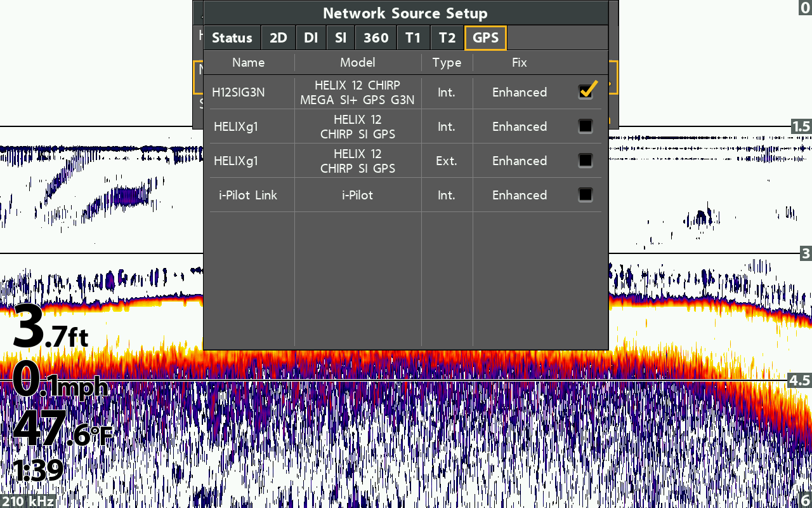Click the i-Pilot model cell

click(x=358, y=195)
